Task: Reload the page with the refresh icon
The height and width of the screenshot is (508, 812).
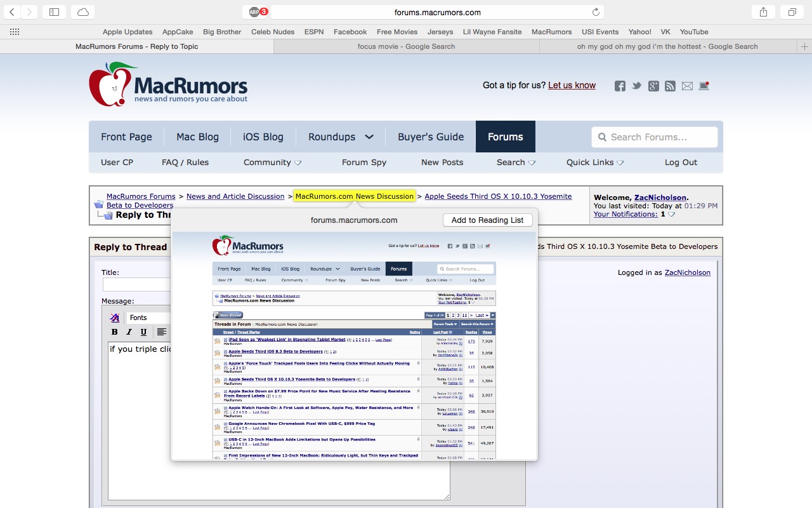Action: pyautogui.click(x=596, y=12)
